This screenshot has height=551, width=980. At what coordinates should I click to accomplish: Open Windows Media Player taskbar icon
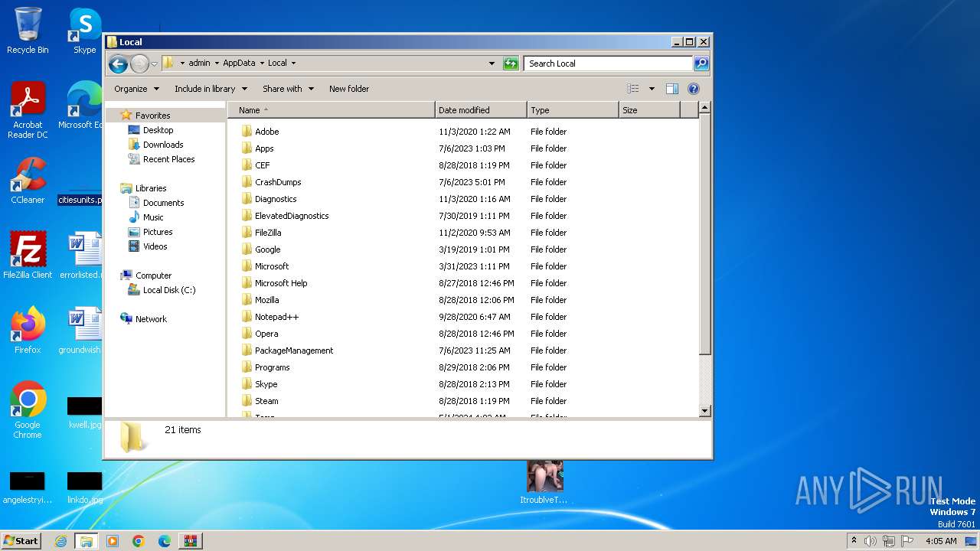click(x=113, y=541)
